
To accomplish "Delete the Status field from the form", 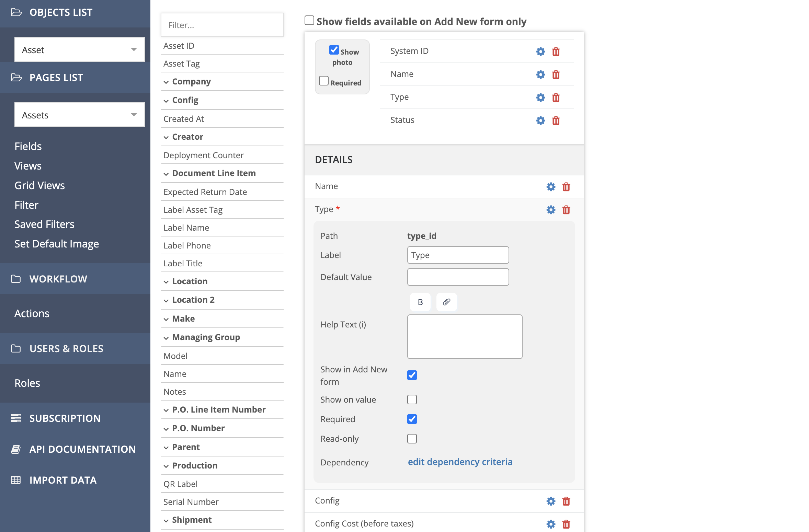I will point(556,120).
